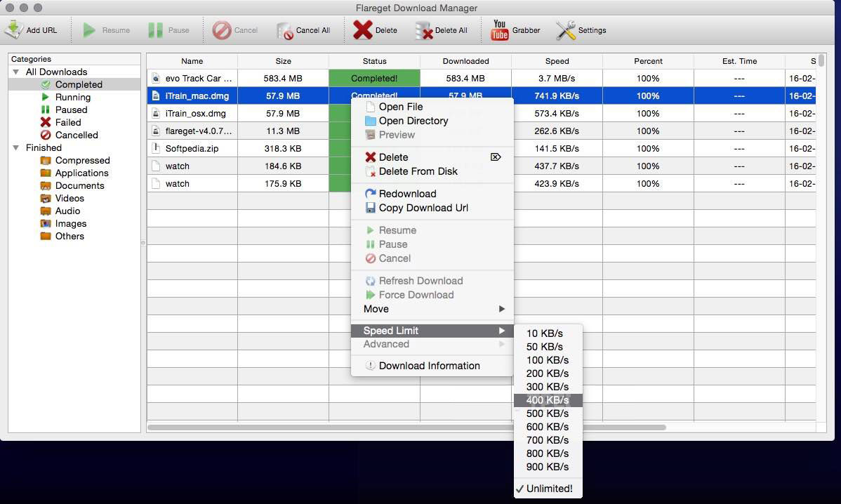
Task: Open the YouTube Grabber icon
Action: pyautogui.click(x=499, y=30)
